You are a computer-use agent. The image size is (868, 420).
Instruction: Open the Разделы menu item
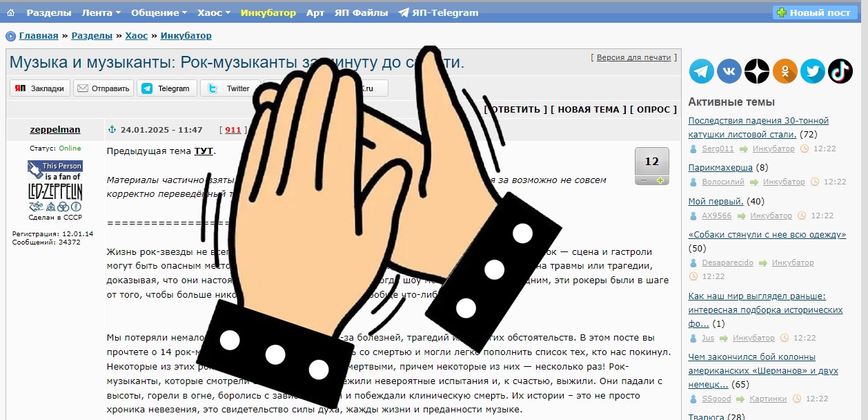coord(49,12)
